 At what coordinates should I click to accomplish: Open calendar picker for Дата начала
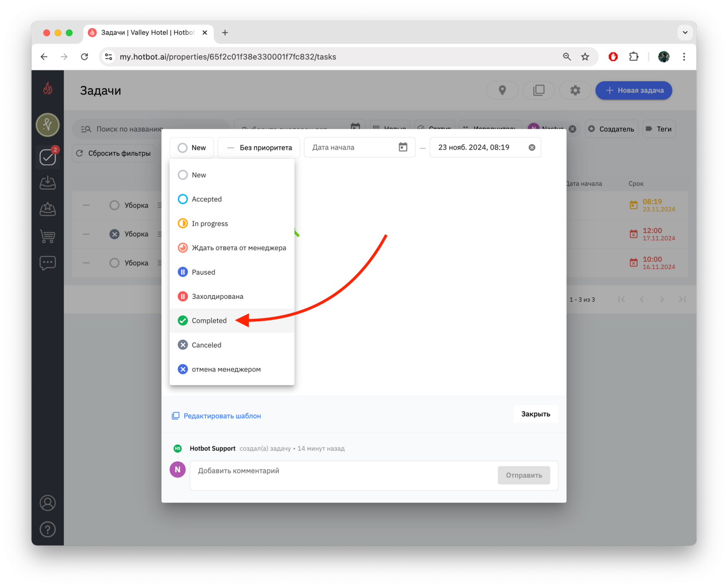(x=403, y=147)
